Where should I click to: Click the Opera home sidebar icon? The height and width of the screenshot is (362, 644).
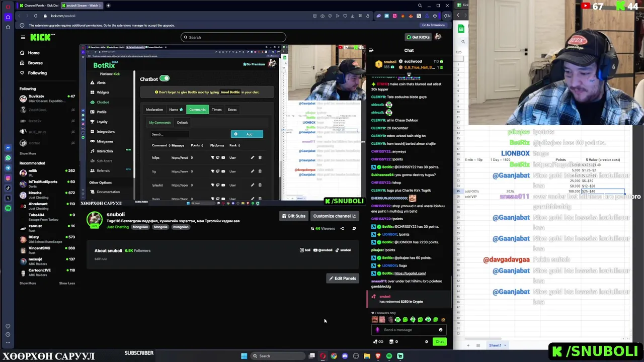pos(8,17)
